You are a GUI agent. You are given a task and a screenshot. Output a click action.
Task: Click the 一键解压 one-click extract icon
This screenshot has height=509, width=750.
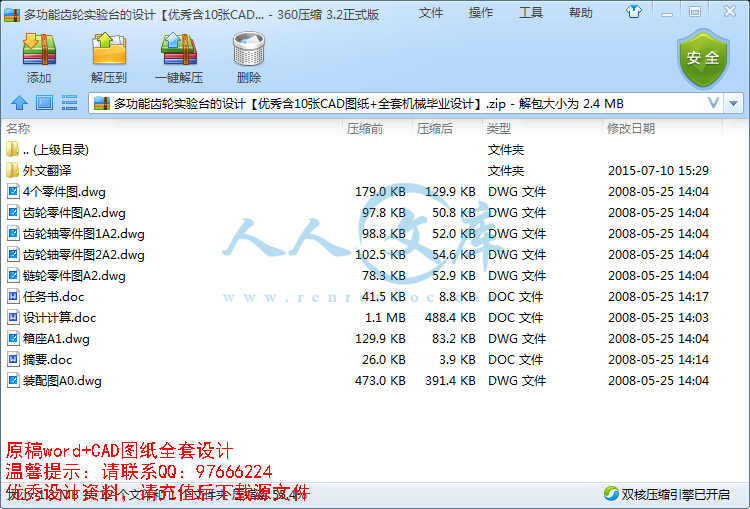click(x=179, y=49)
